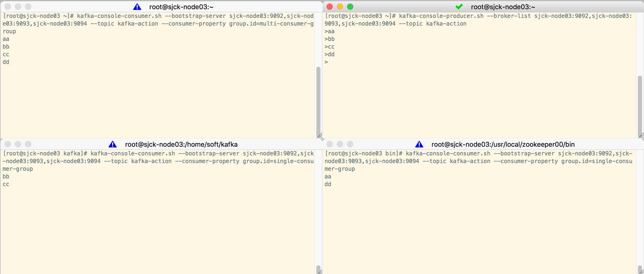Click the producer window title next to the checkmark
This screenshot has width=644, height=274.
tap(503, 7)
